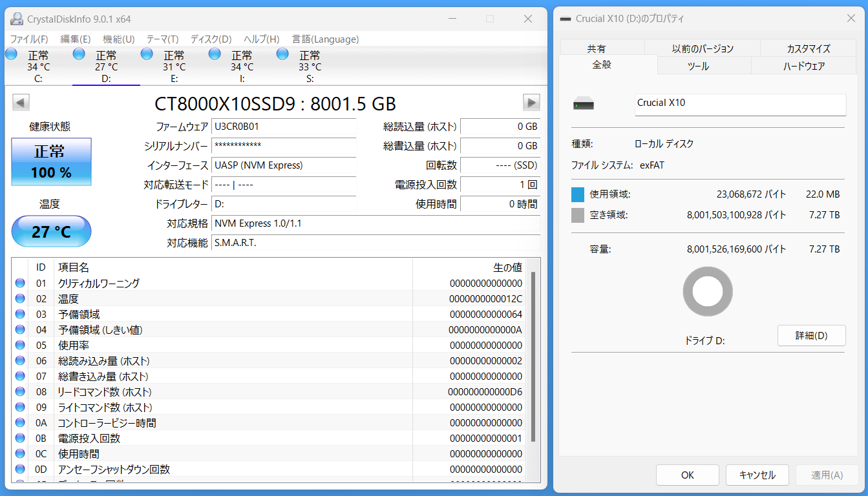Click the status orb for drive S:
Screen dimensions: 868x496
point(282,54)
